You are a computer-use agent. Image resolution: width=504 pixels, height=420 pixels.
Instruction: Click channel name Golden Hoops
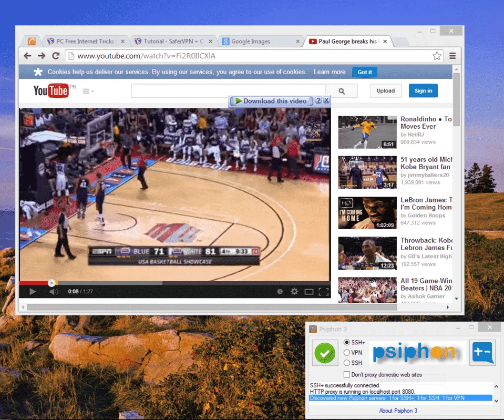[427, 216]
